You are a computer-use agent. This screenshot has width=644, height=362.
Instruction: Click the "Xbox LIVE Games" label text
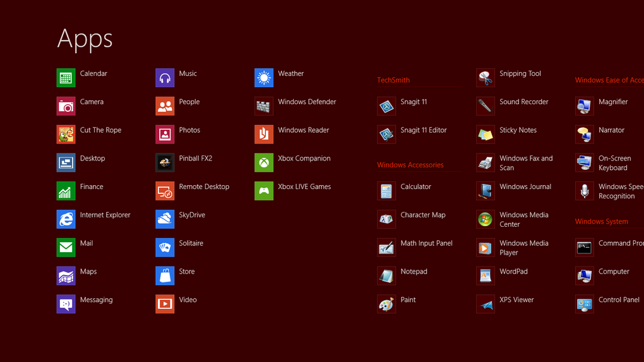pos(304,186)
